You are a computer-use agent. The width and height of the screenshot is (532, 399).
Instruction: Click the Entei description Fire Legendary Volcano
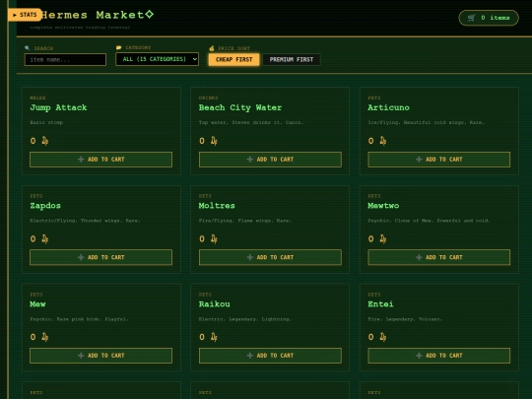click(405, 319)
